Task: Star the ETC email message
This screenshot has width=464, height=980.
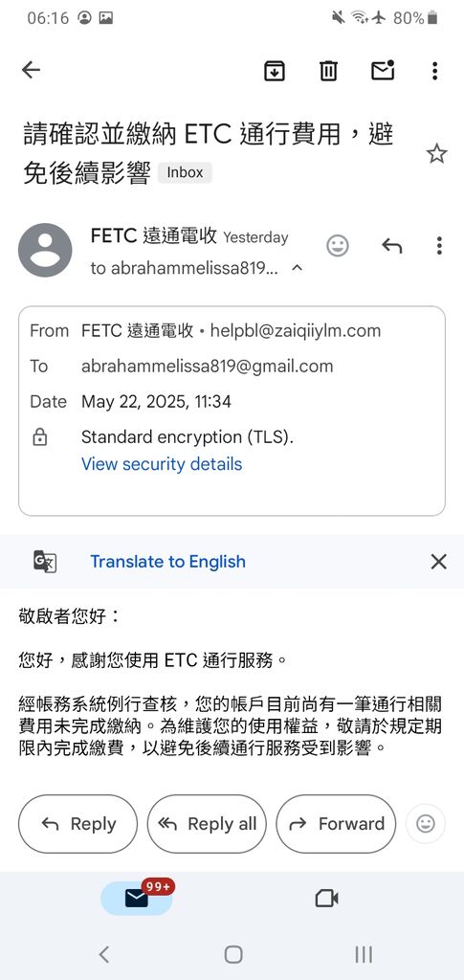Action: pyautogui.click(x=436, y=153)
